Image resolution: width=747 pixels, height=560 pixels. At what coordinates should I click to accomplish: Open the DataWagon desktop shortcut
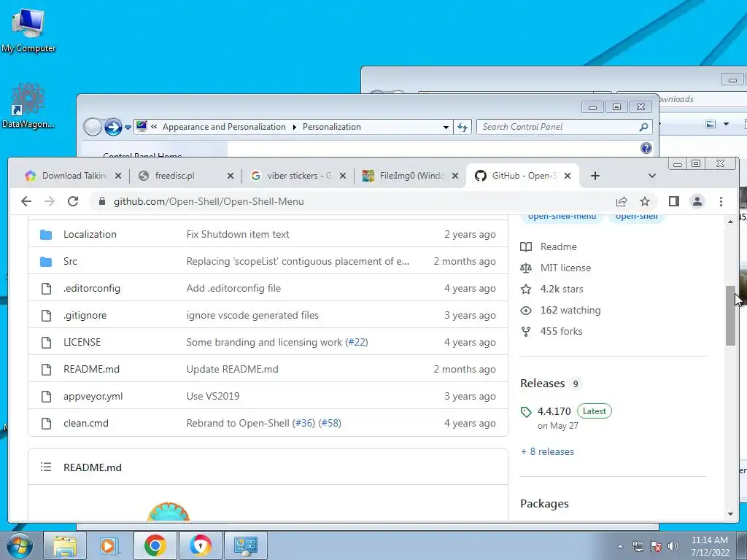click(28, 106)
